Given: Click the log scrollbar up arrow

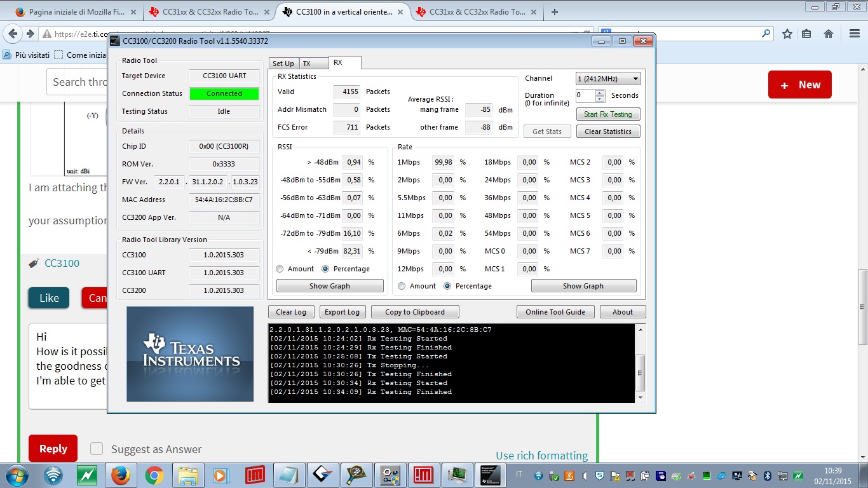Looking at the screenshot, I should [x=641, y=329].
